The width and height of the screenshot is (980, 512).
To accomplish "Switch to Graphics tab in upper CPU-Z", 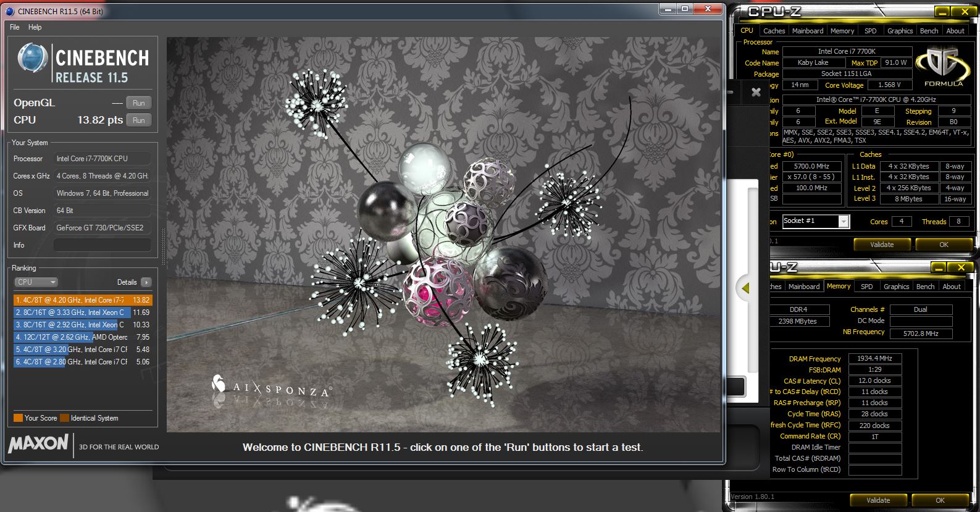I will (900, 31).
